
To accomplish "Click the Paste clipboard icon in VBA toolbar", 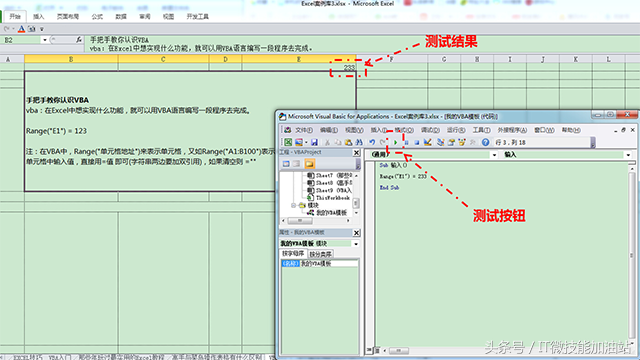I will click(348, 142).
